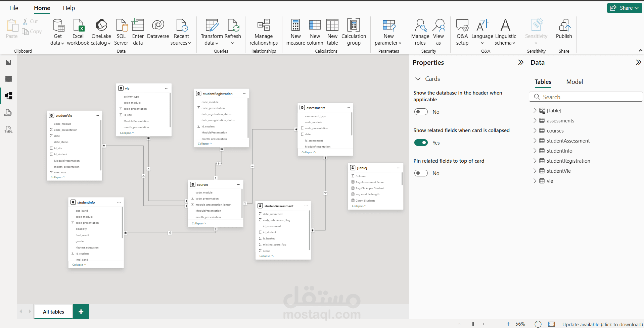The image size is (644, 328).
Task: Toggle show database in header switch
Action: pyautogui.click(x=421, y=112)
